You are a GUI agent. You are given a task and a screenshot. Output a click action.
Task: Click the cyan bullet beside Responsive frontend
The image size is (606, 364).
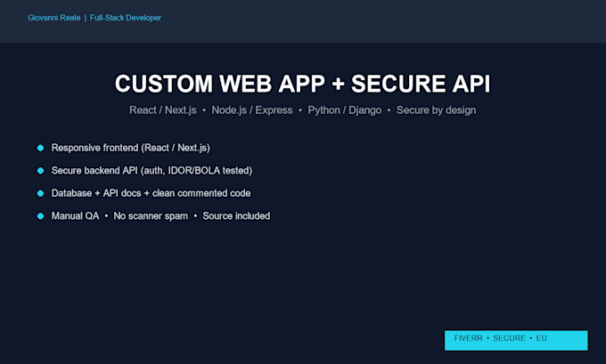point(40,148)
